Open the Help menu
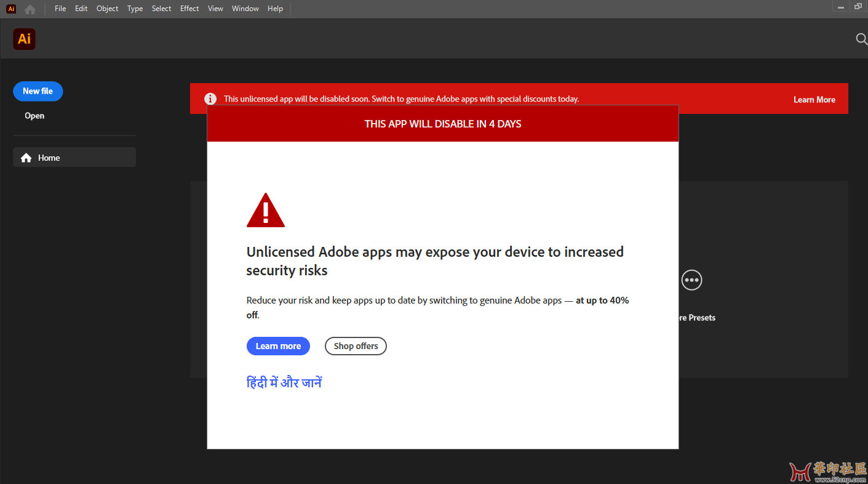The width and height of the screenshot is (868, 484). [275, 9]
